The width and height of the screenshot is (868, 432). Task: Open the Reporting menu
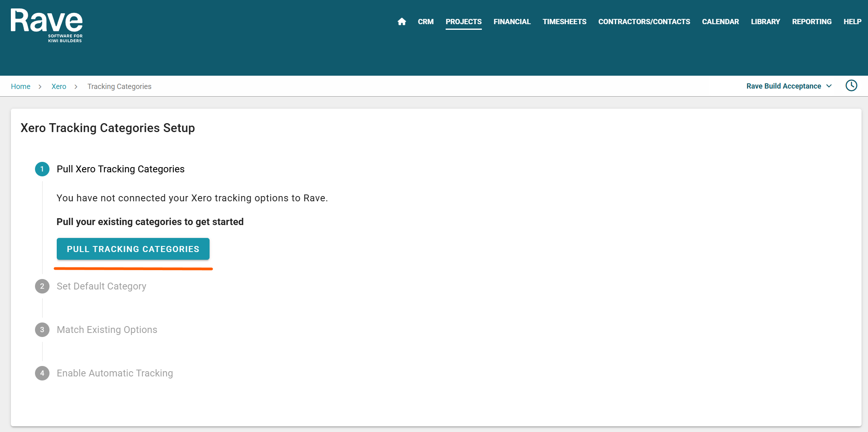point(812,22)
